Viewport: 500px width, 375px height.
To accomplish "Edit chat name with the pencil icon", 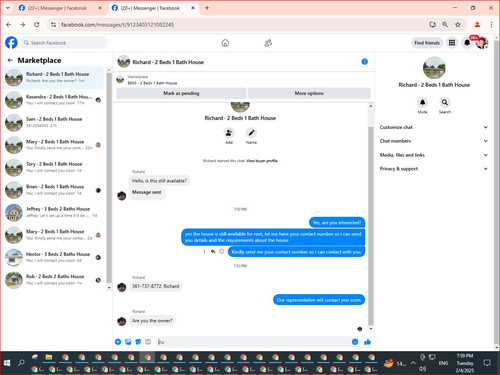I will pos(251,133).
